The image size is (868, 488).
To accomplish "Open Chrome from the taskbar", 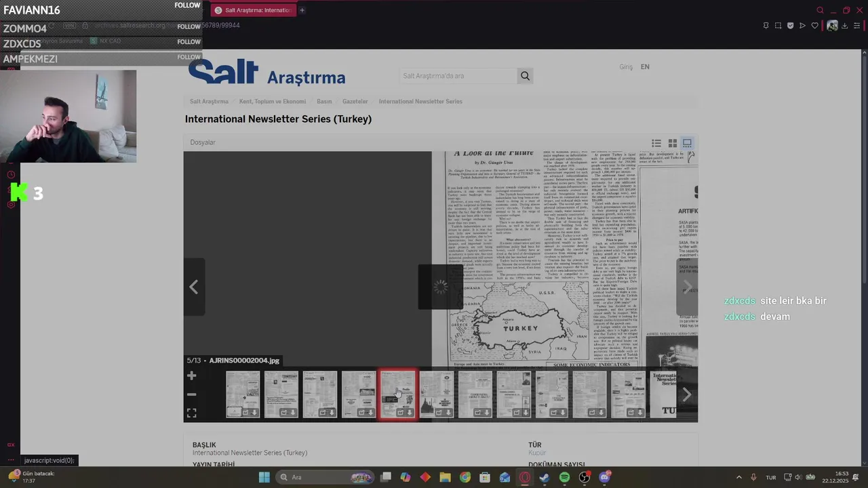I will pos(465,477).
